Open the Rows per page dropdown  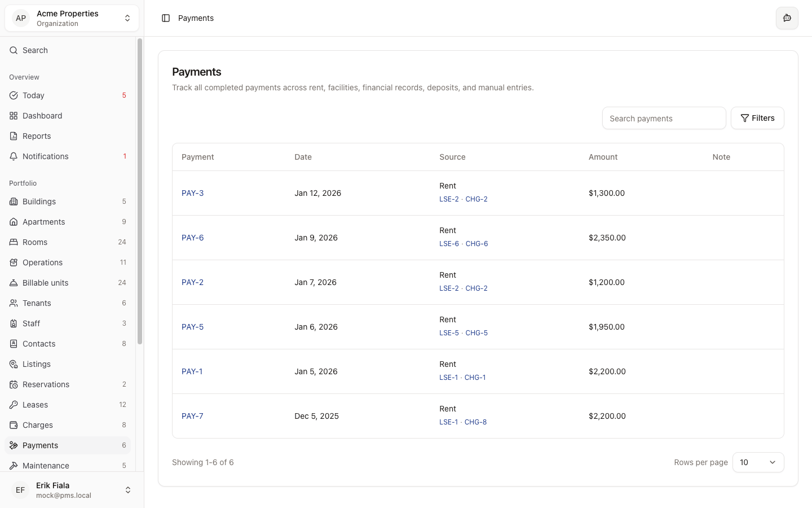(x=758, y=462)
